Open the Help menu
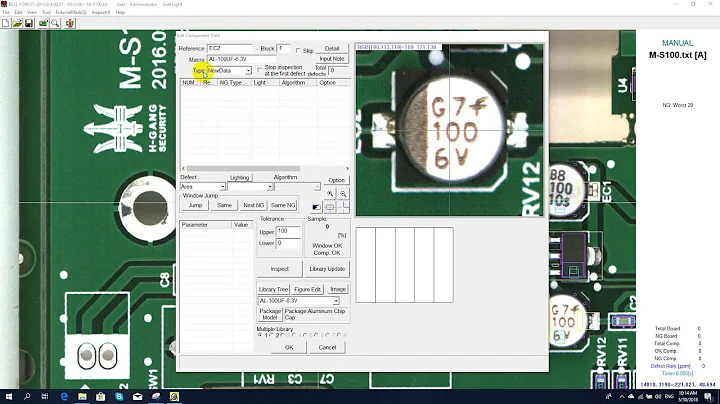 (x=120, y=12)
